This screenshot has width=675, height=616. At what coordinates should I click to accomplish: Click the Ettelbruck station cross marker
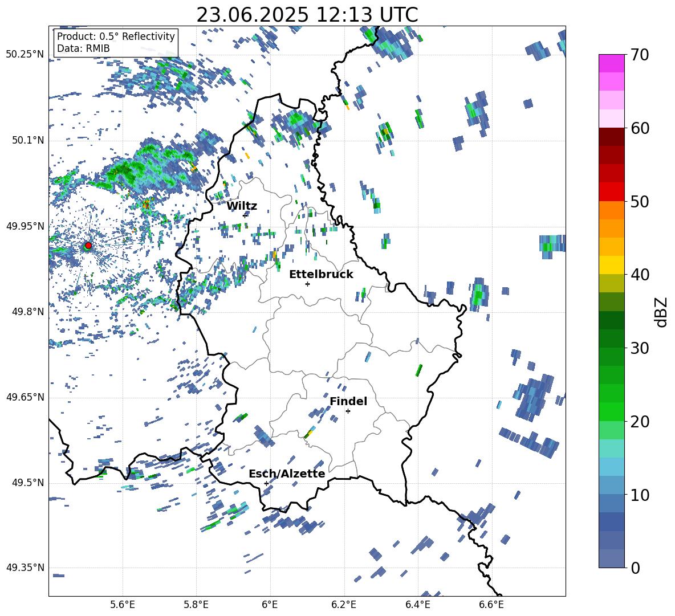(307, 284)
